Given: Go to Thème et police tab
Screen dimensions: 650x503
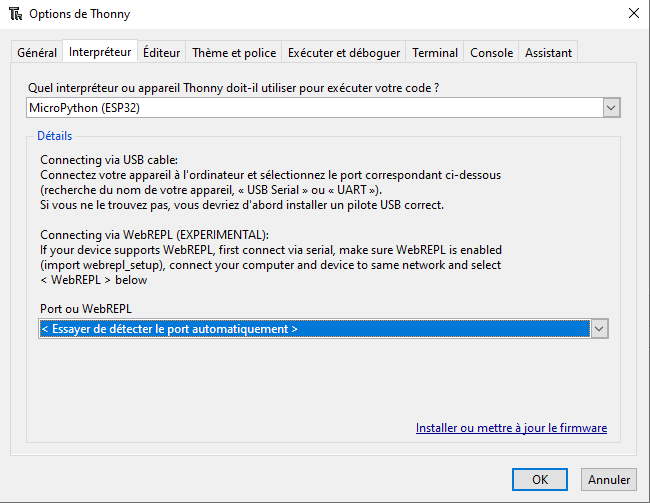Looking at the screenshot, I should point(234,53).
